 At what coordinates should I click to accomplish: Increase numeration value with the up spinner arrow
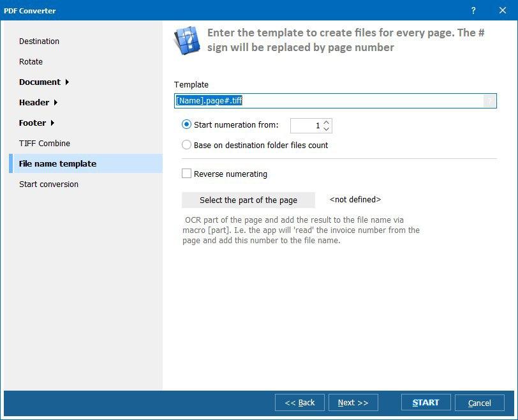click(327, 121)
